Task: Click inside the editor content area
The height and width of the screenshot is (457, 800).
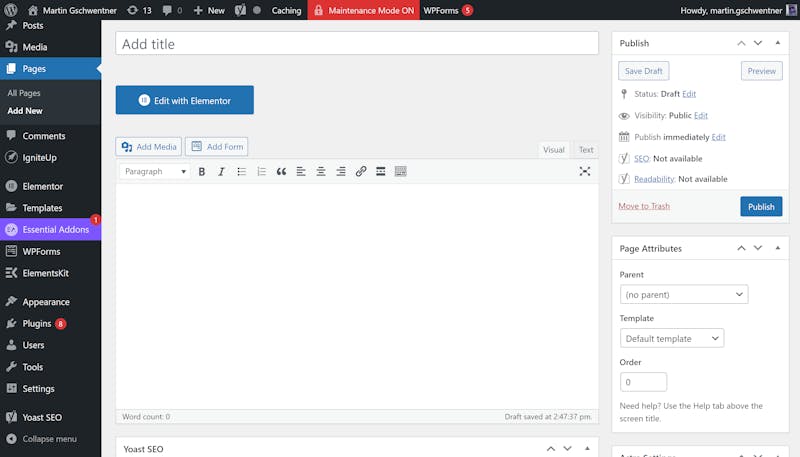Action: point(357,296)
